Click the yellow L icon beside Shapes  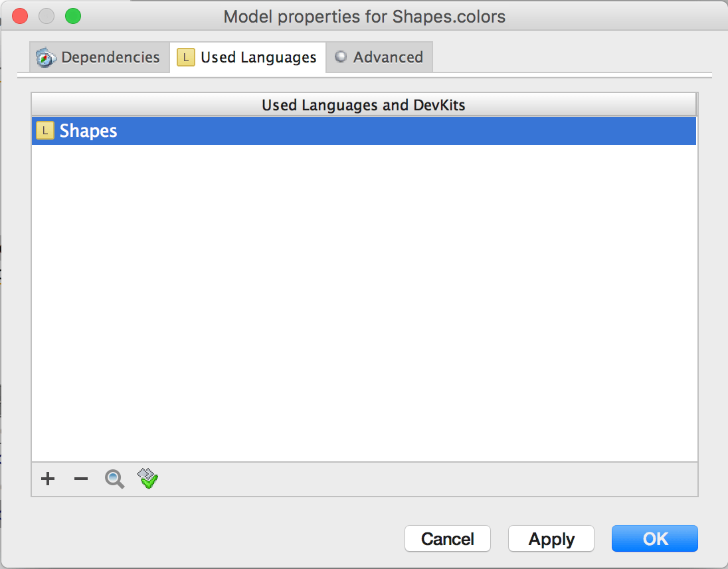(45, 131)
